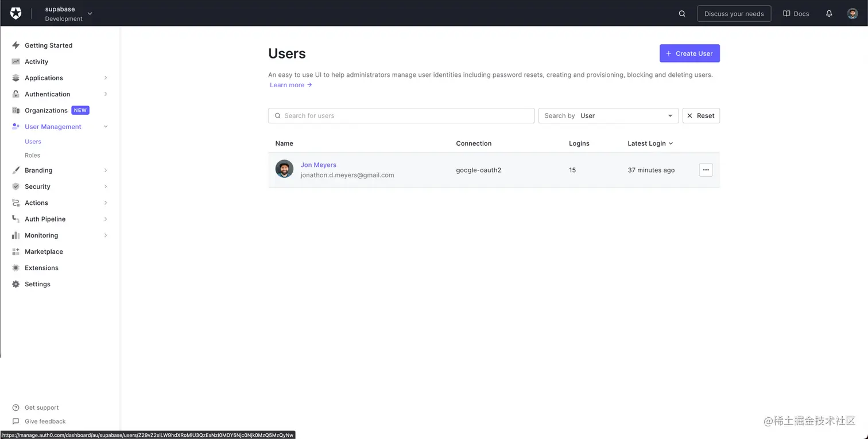Click the Create User button
The image size is (868, 439).
tap(689, 53)
